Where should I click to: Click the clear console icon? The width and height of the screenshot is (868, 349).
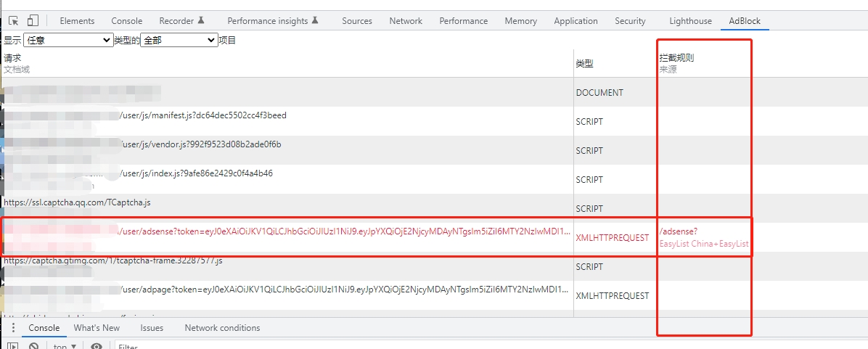point(33,346)
